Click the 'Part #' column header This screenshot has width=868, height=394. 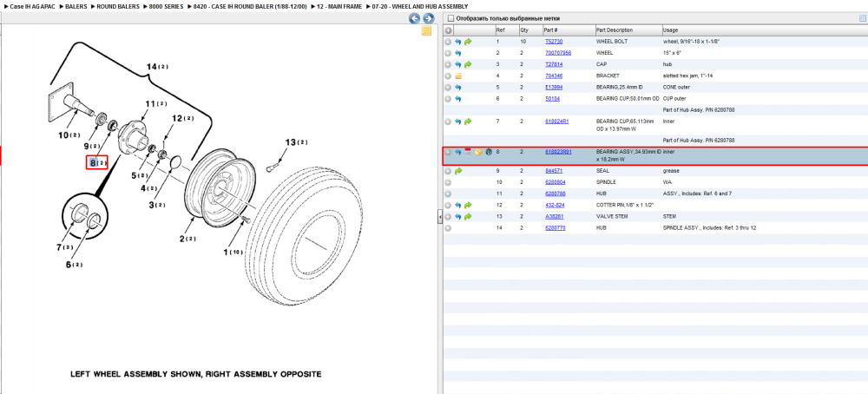[568, 30]
